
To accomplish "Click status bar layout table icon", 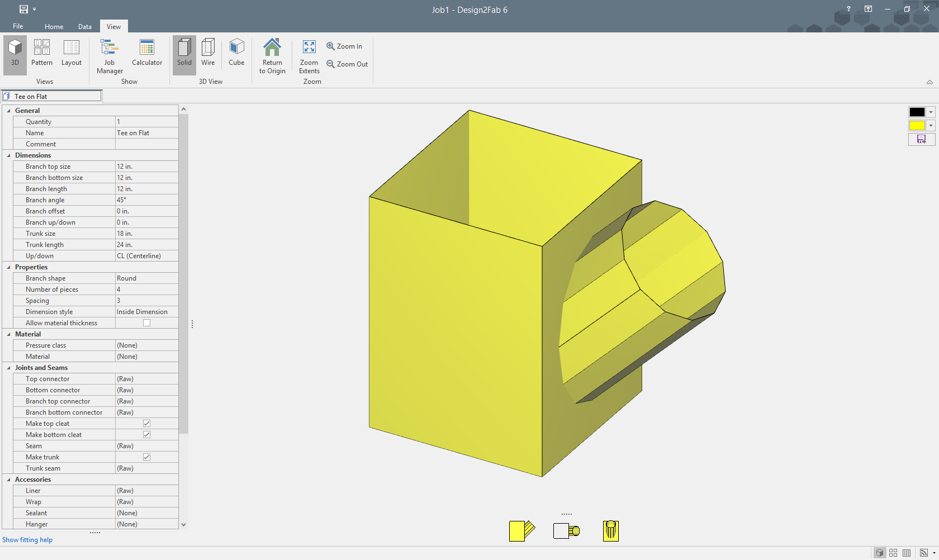I will click(x=907, y=553).
